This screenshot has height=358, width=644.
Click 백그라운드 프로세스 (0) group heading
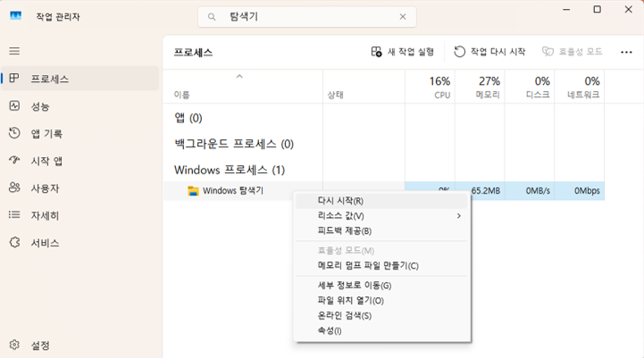234,144
